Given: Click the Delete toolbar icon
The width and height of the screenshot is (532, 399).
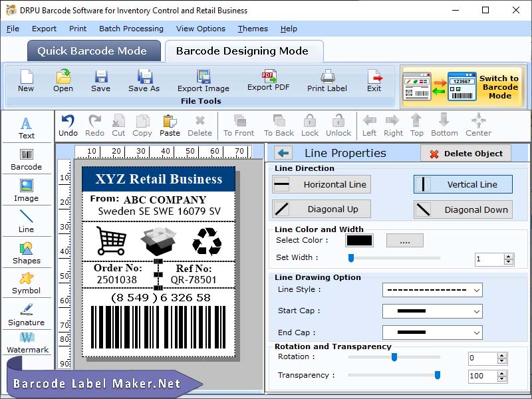Looking at the screenshot, I should [200, 126].
